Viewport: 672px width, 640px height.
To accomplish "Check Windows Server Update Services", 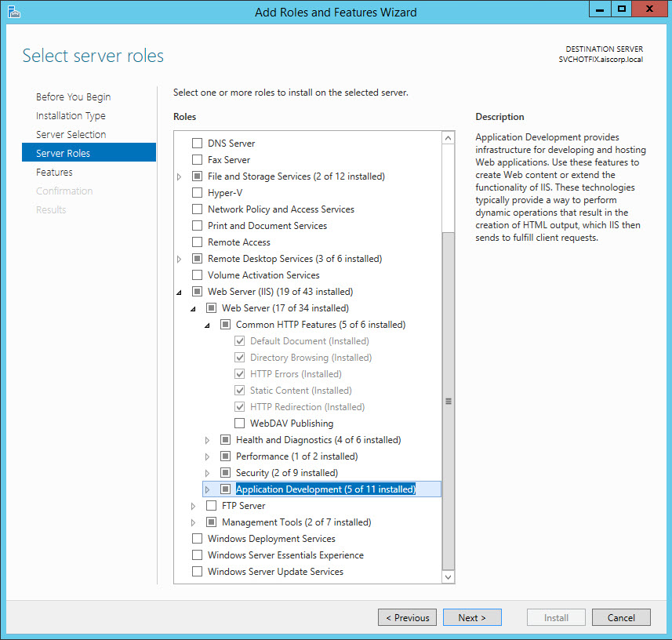I will 197,572.
